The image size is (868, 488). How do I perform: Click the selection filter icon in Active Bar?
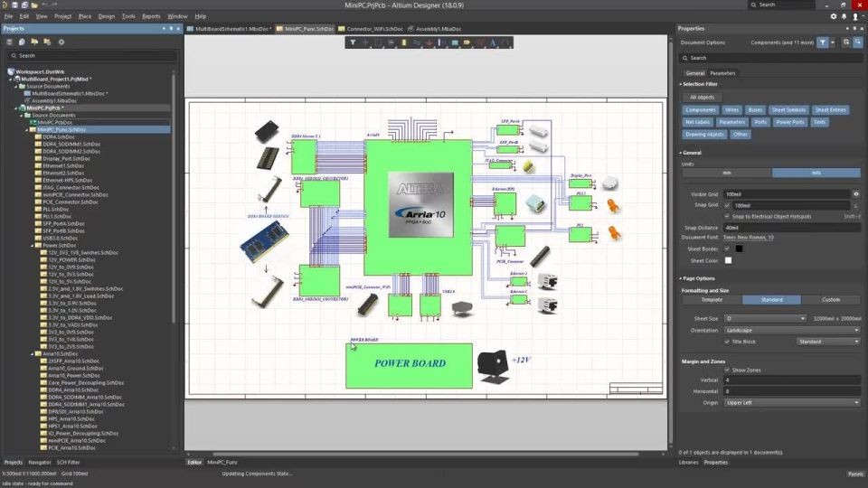point(353,42)
